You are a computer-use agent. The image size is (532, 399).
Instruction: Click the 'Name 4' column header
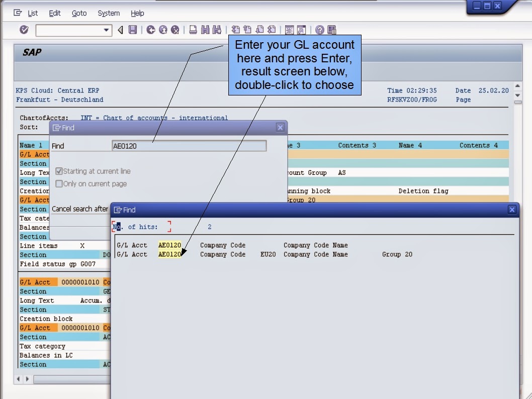click(410, 145)
